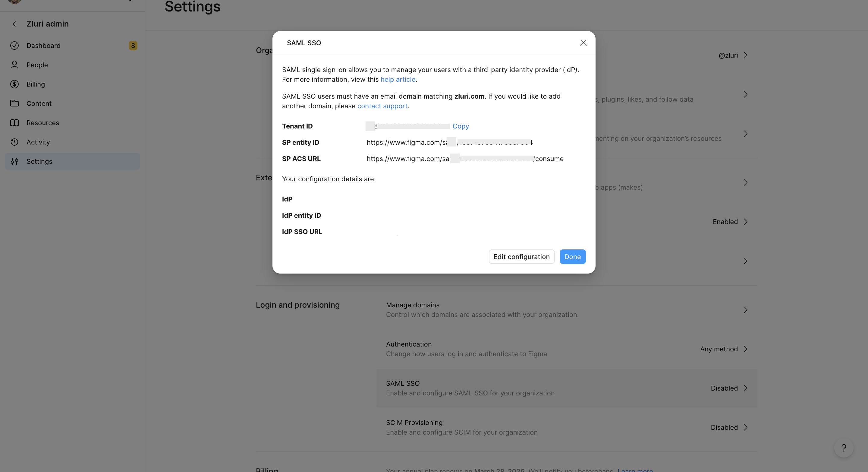Click the Edit configuration button
868x472 pixels.
tap(521, 257)
